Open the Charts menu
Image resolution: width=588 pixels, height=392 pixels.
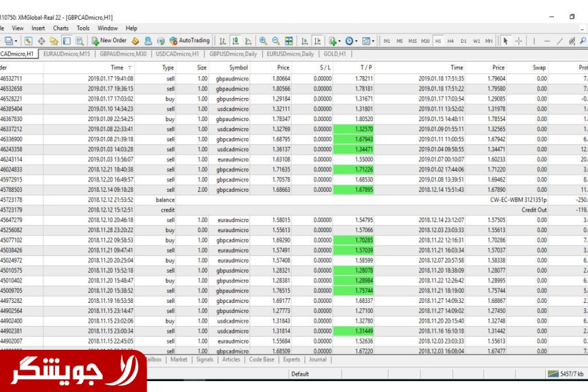[x=61, y=29]
